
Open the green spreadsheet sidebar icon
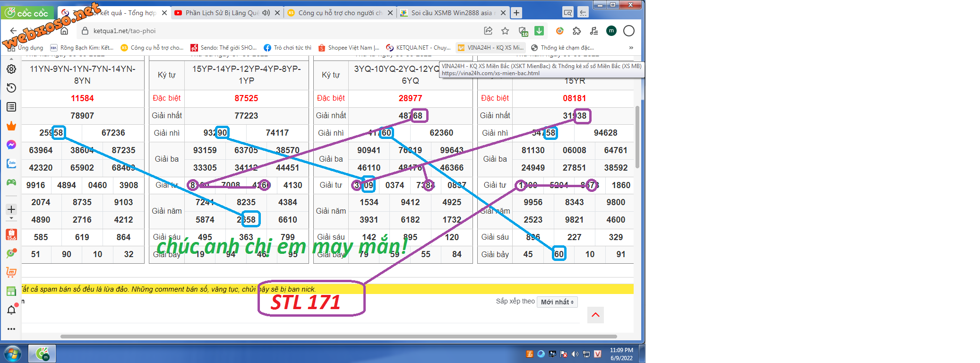click(x=11, y=291)
